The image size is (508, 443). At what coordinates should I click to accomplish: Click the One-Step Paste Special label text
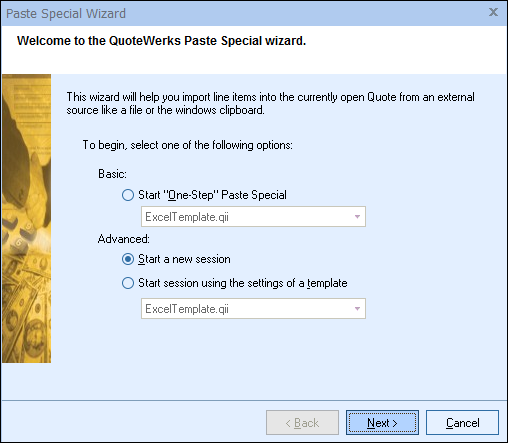pos(212,195)
